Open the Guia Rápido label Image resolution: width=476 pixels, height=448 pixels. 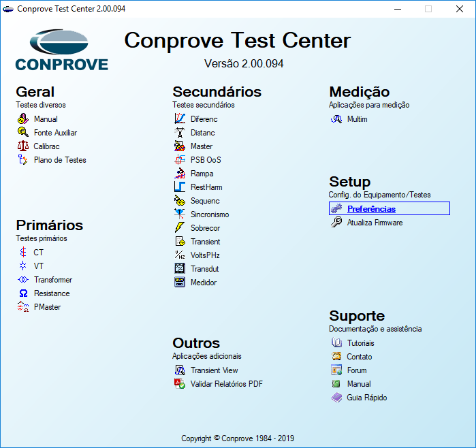(367, 398)
